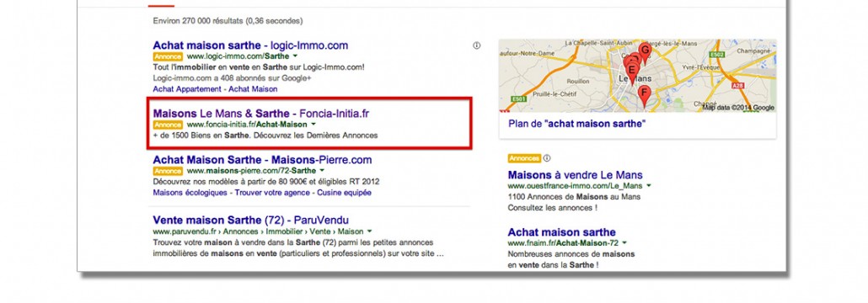Expand arrow after ouestfrance-immo.com URL
The image size is (868, 303).
pos(648,186)
